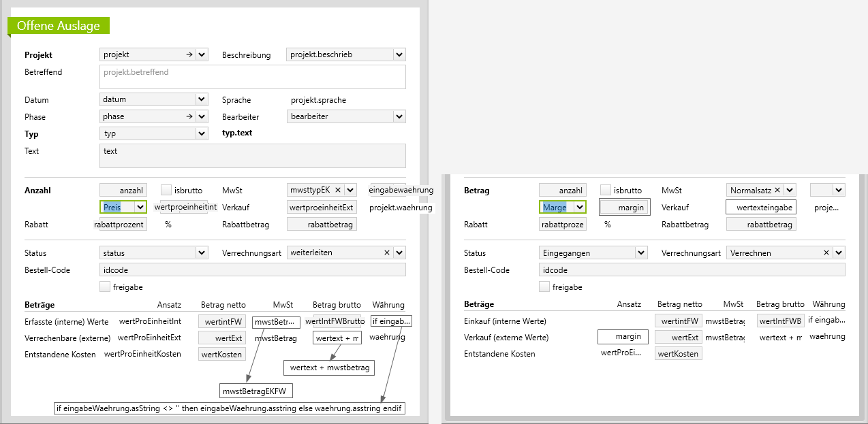Expand the Eingegangen status dropdown
868x424 pixels.
pyautogui.click(x=640, y=252)
